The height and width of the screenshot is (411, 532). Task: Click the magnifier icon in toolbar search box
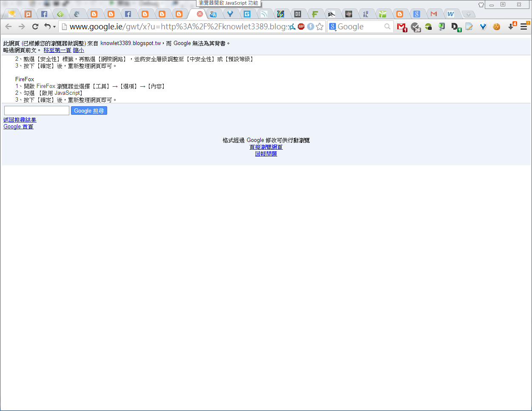(387, 27)
